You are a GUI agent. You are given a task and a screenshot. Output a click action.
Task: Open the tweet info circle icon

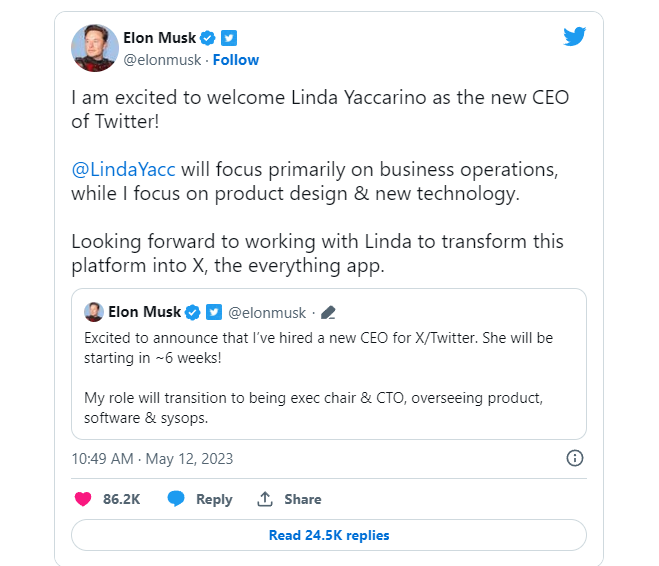(575, 458)
